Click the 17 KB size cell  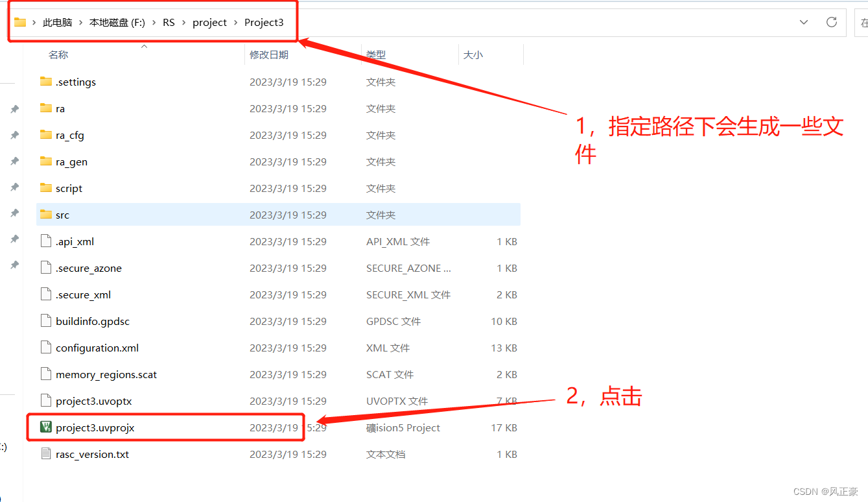504,428
